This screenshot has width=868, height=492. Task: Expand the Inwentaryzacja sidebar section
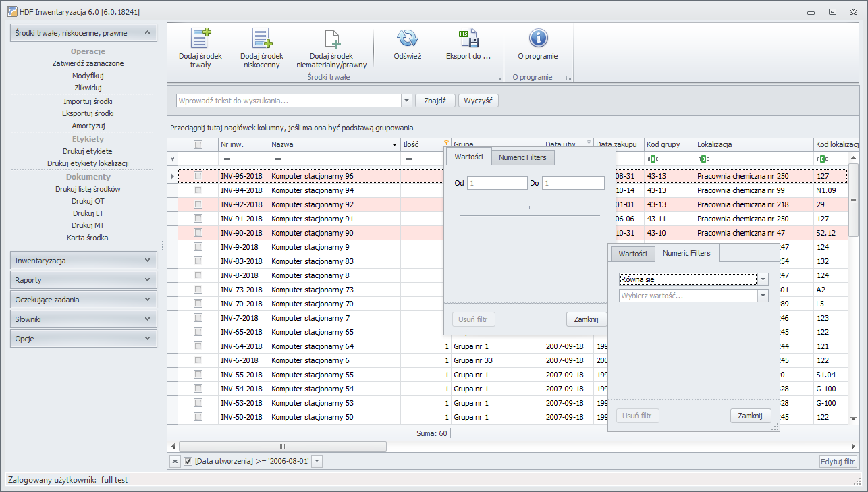[84, 261]
